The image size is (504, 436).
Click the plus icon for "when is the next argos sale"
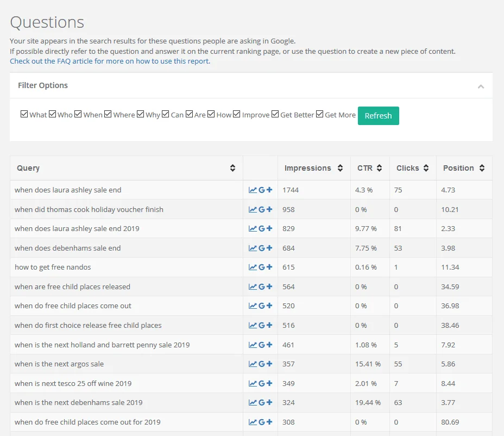point(268,364)
